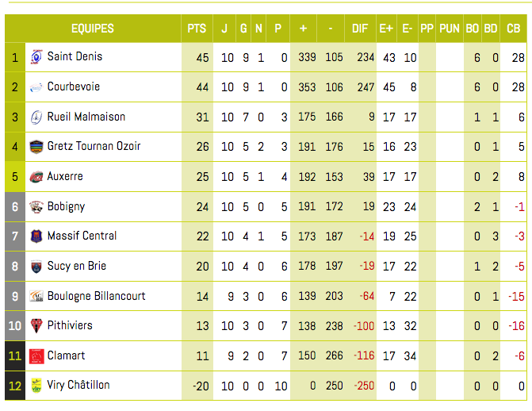
Task: Click the PTS column header
Action: 197,29
